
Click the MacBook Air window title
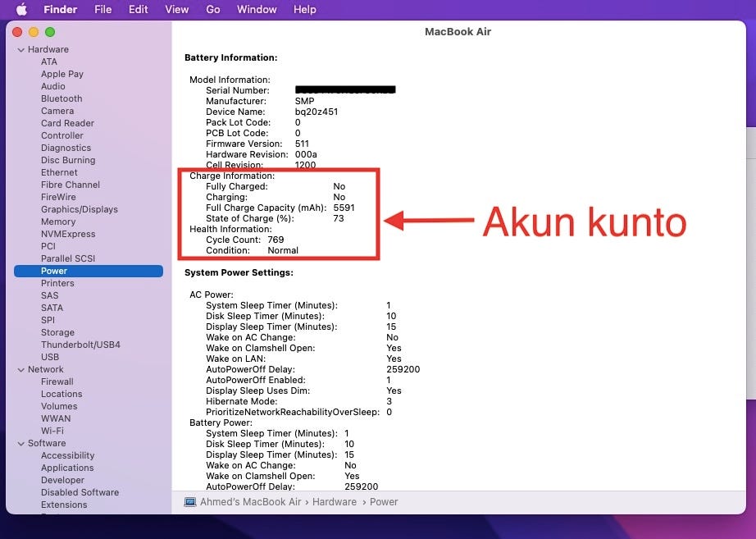(x=458, y=32)
